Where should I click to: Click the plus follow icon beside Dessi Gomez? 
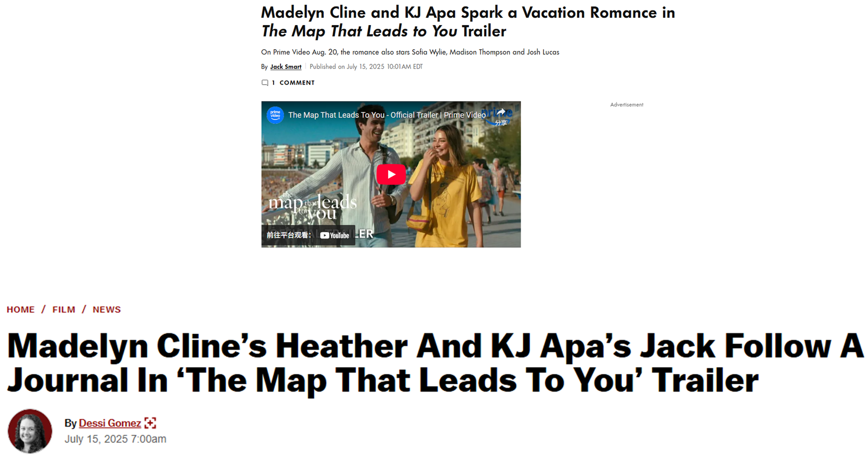click(x=150, y=423)
